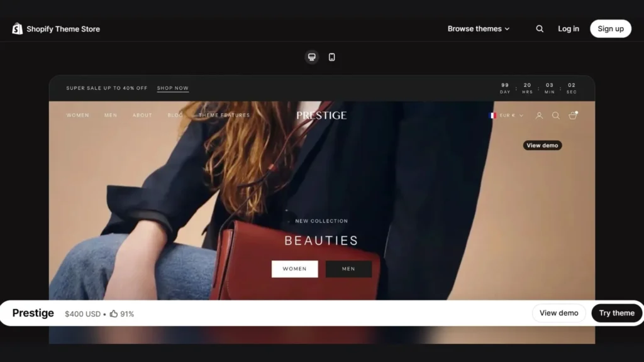Click the countdown MIN value

click(x=550, y=85)
